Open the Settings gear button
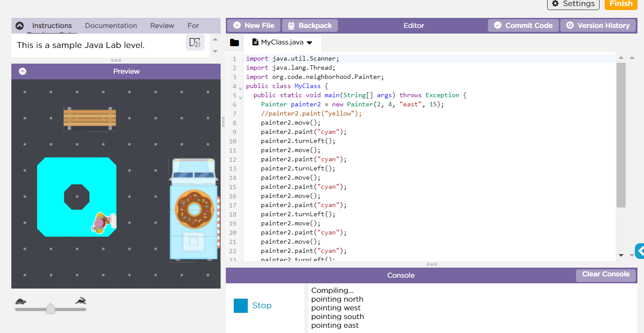Image resolution: width=644 pixels, height=333 pixels. click(573, 4)
